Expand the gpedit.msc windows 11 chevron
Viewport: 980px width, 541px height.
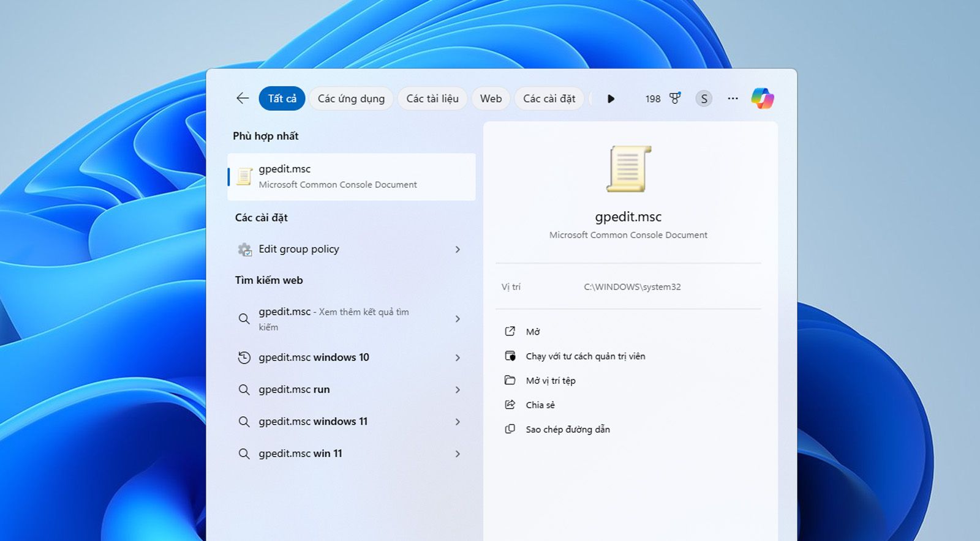458,422
